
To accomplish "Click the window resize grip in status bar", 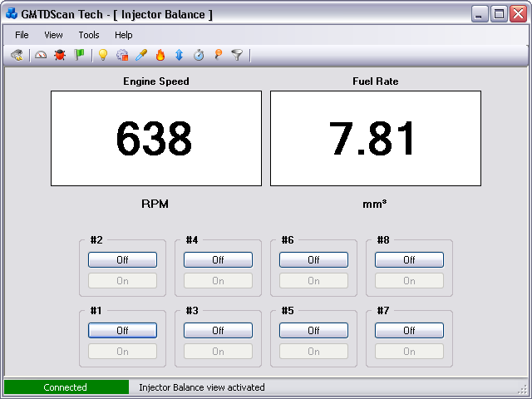I will tap(524, 390).
